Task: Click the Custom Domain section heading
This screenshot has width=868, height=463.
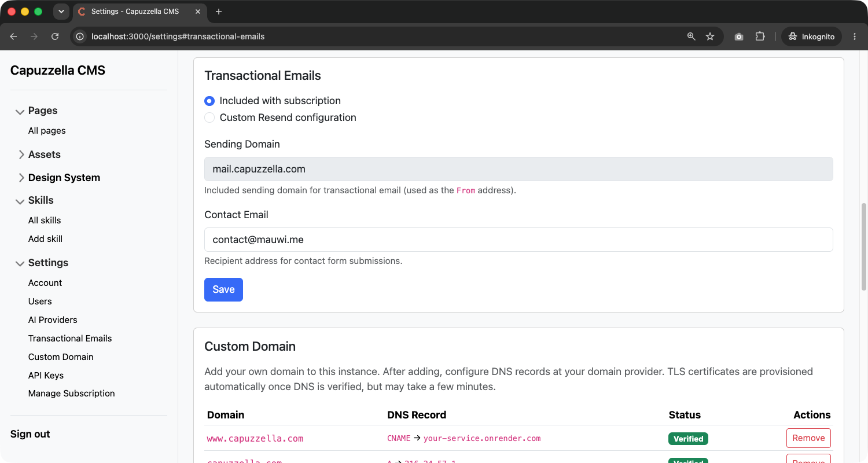Action: pyautogui.click(x=250, y=347)
